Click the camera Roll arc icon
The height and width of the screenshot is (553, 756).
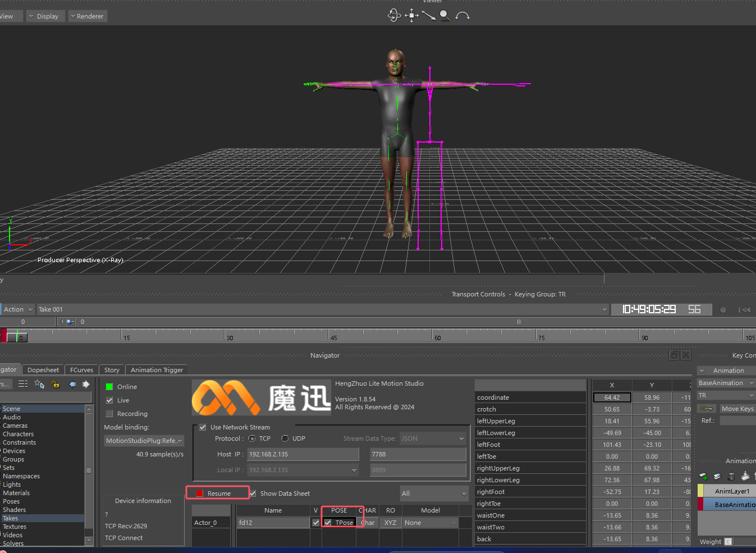pos(462,16)
